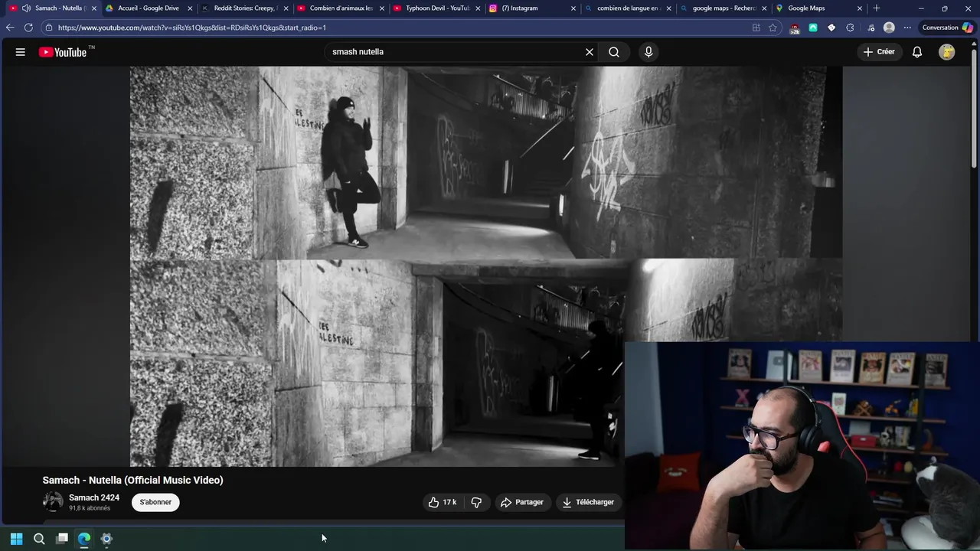The image size is (980, 551).
Task: Like the video with thumbs up
Action: click(442, 502)
